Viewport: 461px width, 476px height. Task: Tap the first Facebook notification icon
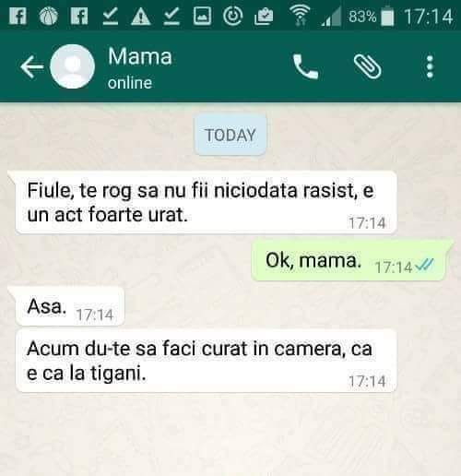click(x=18, y=16)
